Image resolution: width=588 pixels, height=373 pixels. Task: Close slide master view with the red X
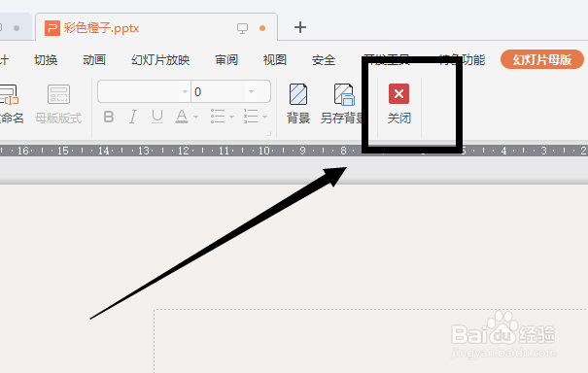point(398,93)
